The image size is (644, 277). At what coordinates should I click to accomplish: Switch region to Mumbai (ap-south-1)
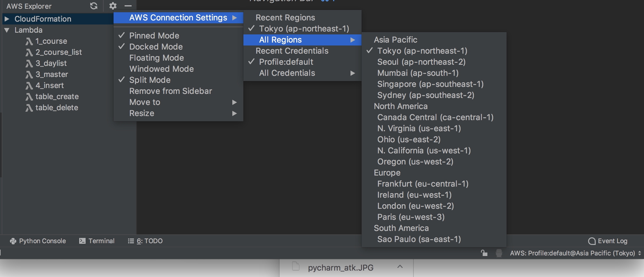434,73
